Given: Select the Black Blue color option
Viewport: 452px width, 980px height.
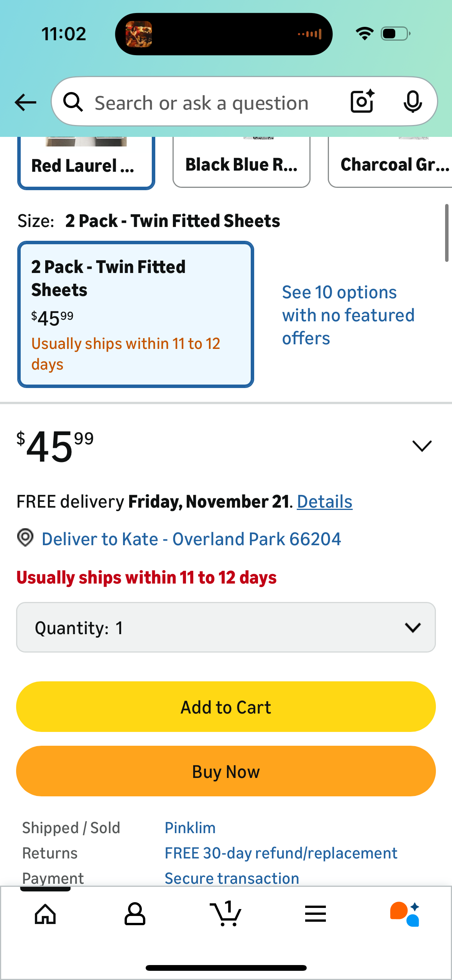Looking at the screenshot, I should point(241,163).
